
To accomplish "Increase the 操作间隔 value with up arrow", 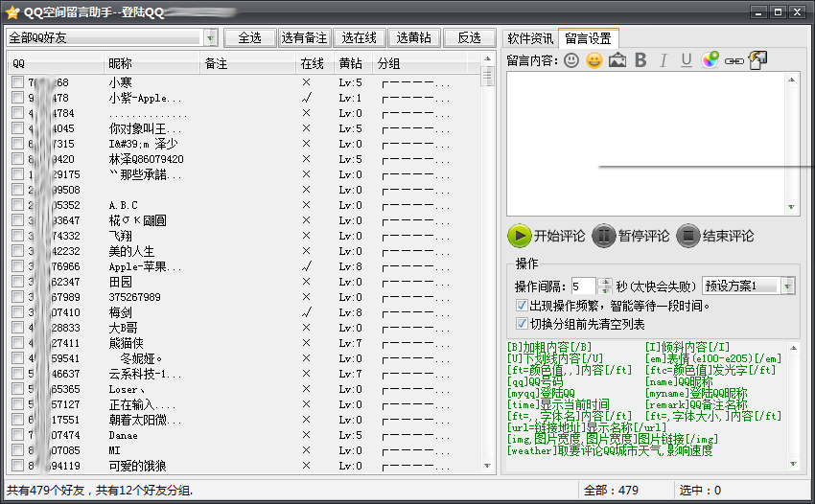I will point(605,282).
